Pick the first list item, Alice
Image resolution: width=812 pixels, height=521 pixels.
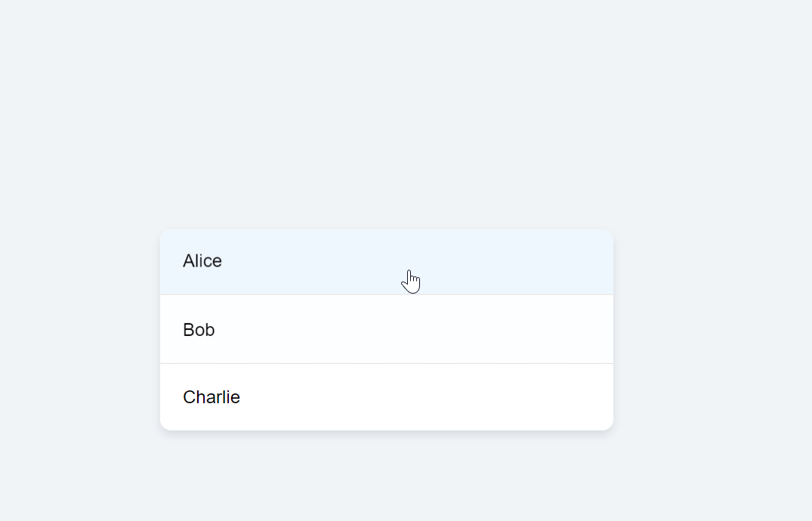pyautogui.click(x=386, y=262)
